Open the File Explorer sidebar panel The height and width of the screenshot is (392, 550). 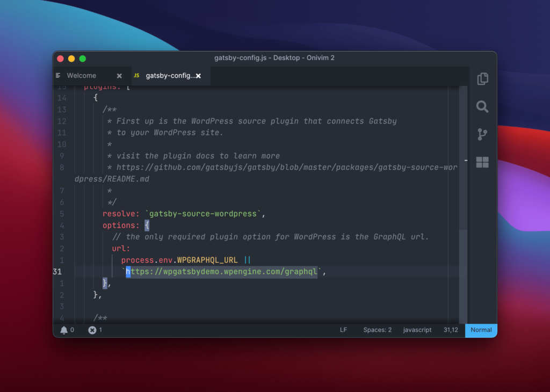[482, 78]
